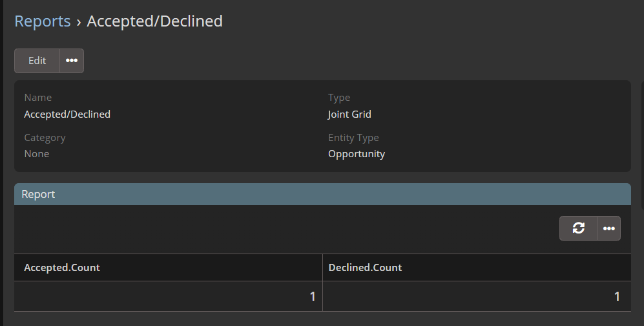Click the Entity Type field label
Screen dimensions: 644x326
(x=353, y=138)
